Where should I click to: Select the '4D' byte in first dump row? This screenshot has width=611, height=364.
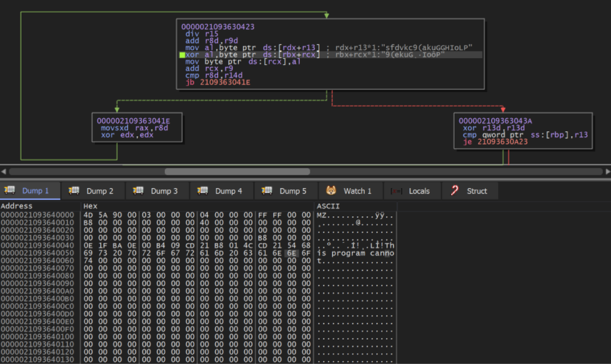pyautogui.click(x=88, y=214)
